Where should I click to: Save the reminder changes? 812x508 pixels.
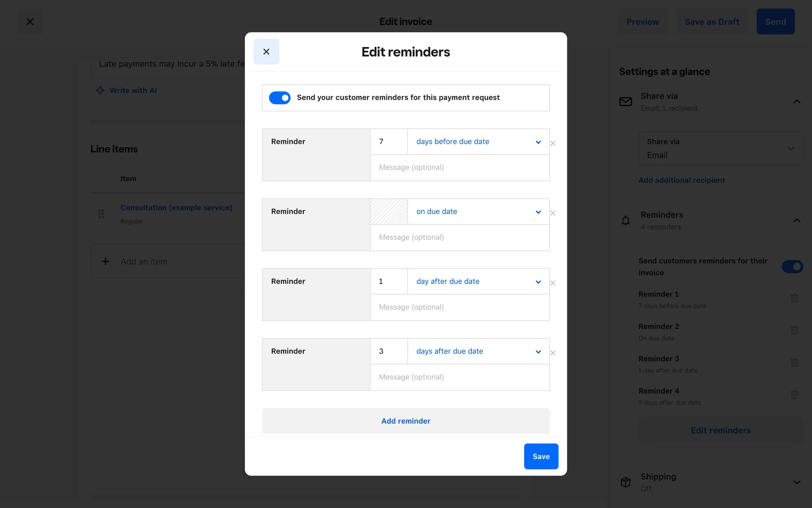(541, 456)
